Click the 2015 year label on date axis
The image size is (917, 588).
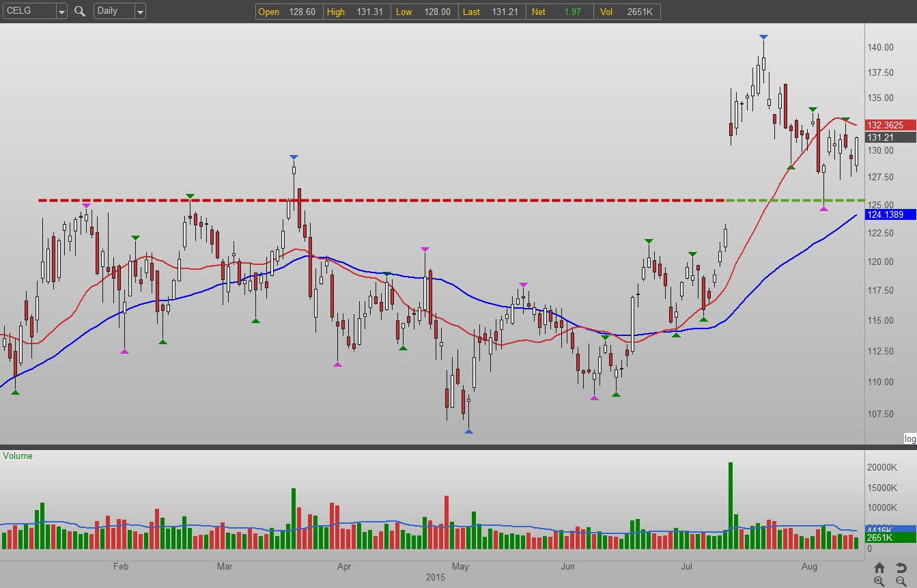(435, 578)
